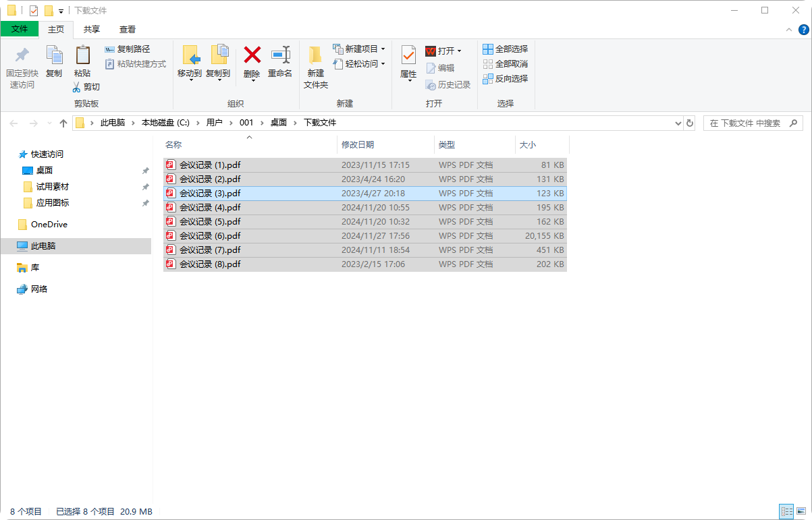812x520 pixels.
Task: Click 桌面 in the address breadcrumb
Action: 279,123
